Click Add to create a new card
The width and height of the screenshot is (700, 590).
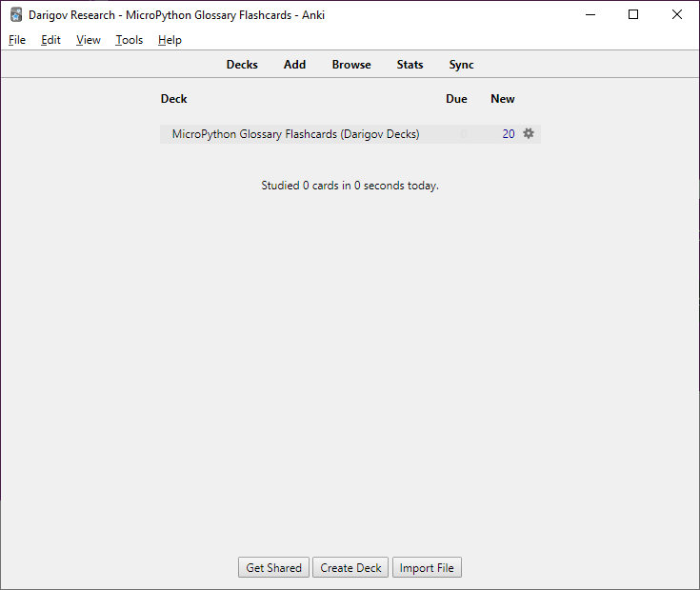click(x=294, y=65)
